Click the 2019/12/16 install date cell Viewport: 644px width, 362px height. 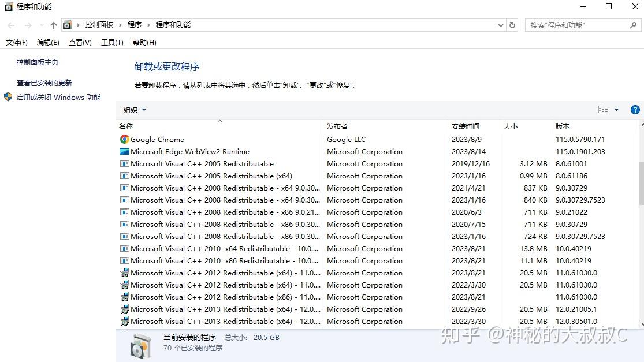(471, 164)
